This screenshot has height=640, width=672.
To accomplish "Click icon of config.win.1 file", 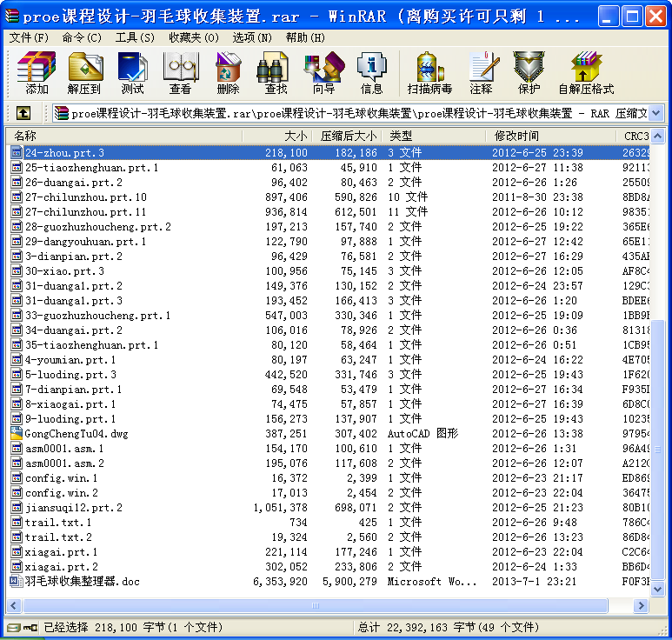I will click(17, 478).
